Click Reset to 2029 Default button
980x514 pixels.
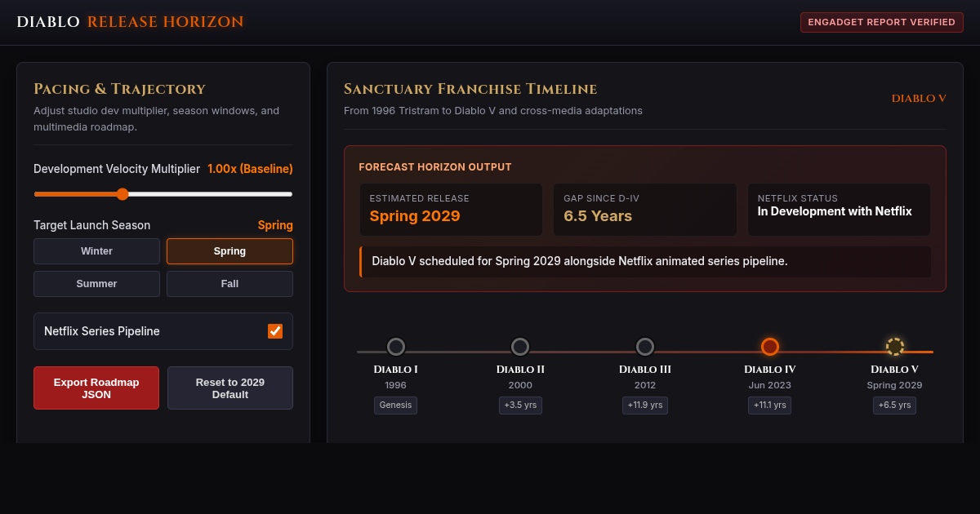[x=230, y=388]
